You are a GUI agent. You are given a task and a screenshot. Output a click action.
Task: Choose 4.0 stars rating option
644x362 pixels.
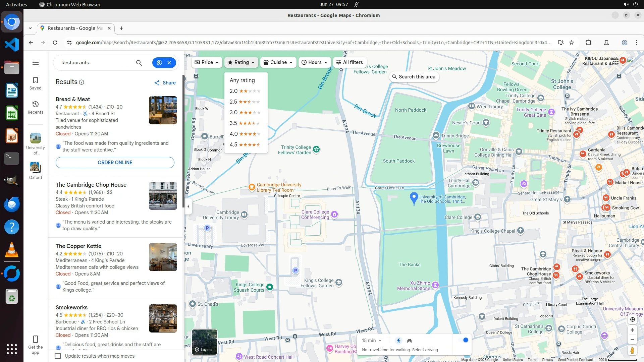[245, 134]
